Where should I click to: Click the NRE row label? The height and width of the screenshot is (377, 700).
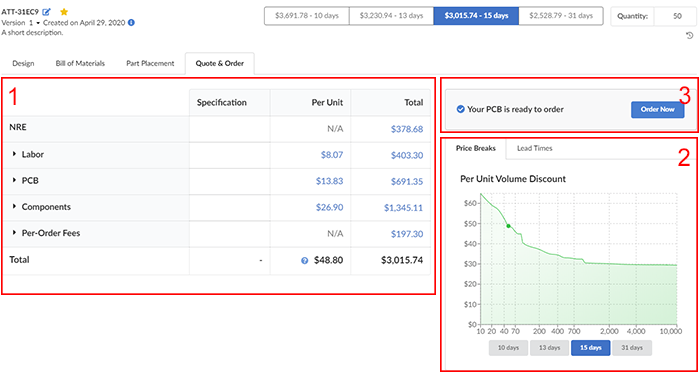coord(18,127)
